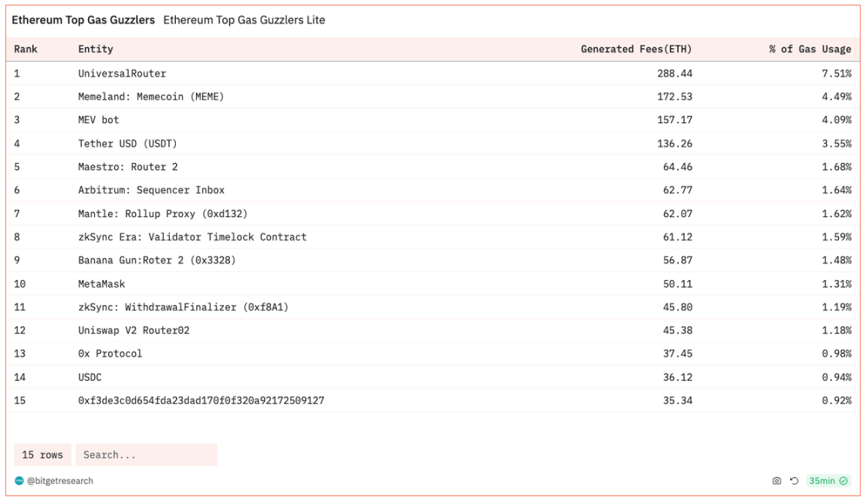Focus the Search... input field
Viewport: 866px width, 504px height.
146,454
